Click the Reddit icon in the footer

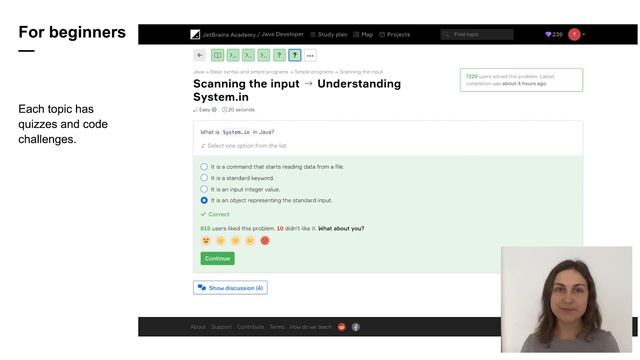click(x=342, y=327)
